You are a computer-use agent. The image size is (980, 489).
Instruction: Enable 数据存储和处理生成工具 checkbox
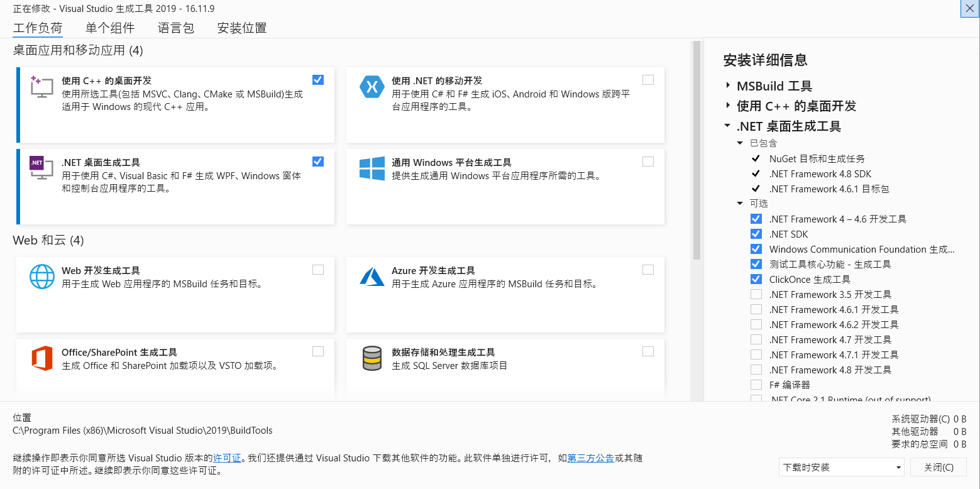(x=648, y=351)
